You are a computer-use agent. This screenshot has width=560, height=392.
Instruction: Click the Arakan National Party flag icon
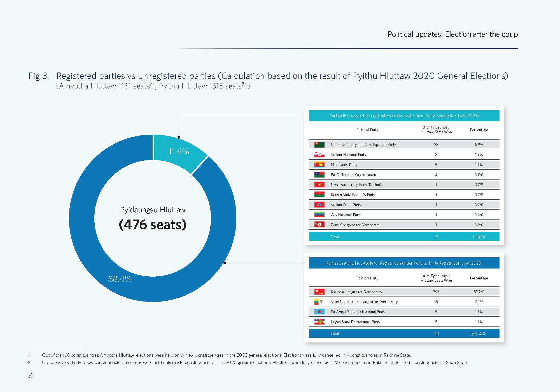(x=319, y=155)
